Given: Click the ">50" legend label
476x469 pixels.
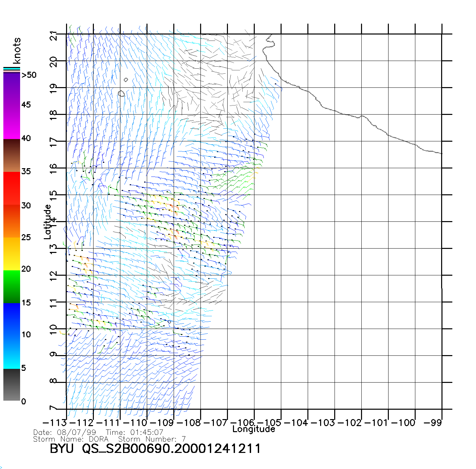Looking at the screenshot, I should coord(29,75).
